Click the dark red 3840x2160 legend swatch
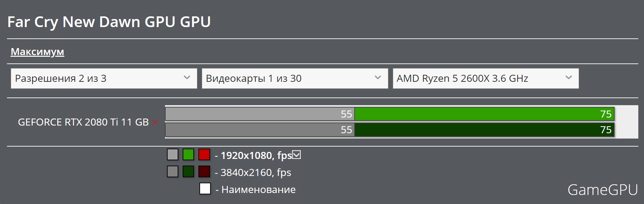Screen dimensions: 644x204 click(x=204, y=172)
